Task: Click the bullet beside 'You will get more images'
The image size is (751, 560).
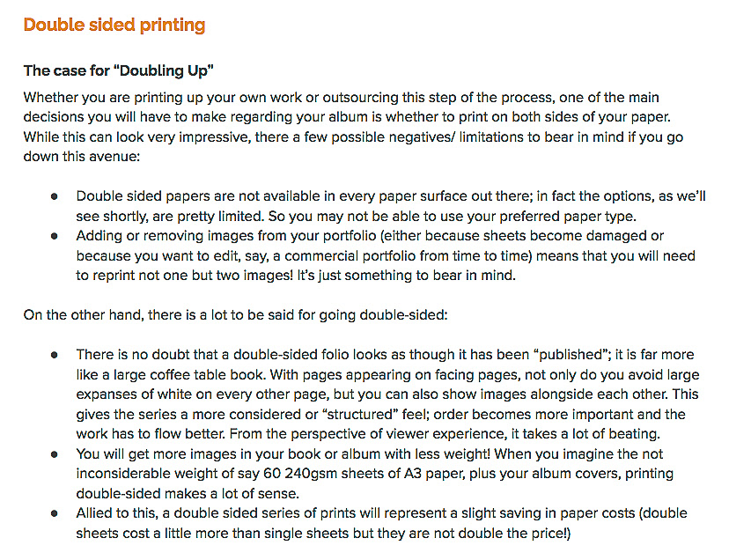Action: pyautogui.click(x=54, y=454)
